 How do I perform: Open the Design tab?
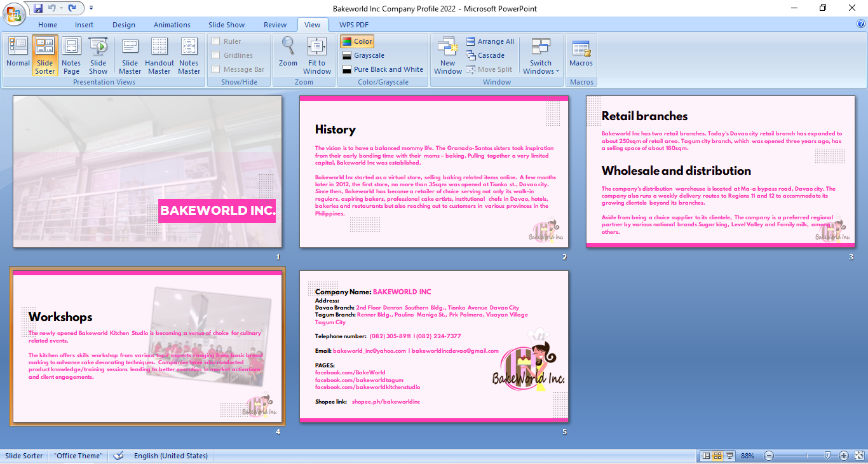pos(124,25)
